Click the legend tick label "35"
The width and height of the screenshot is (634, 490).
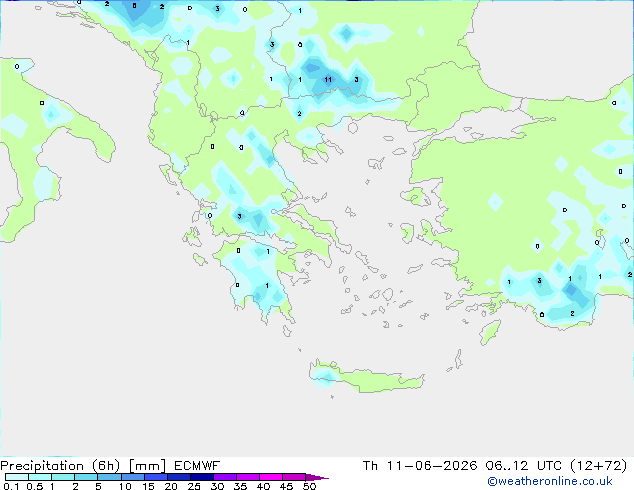[240, 486]
